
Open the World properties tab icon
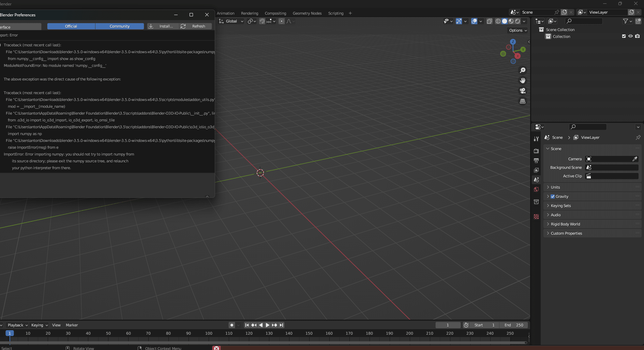coord(536,189)
